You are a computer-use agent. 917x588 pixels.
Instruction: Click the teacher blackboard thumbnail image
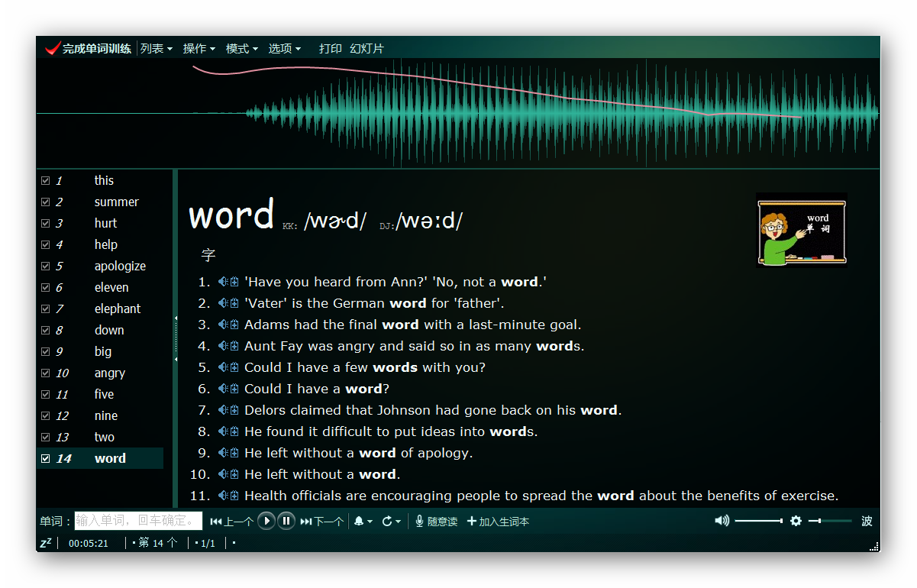802,230
